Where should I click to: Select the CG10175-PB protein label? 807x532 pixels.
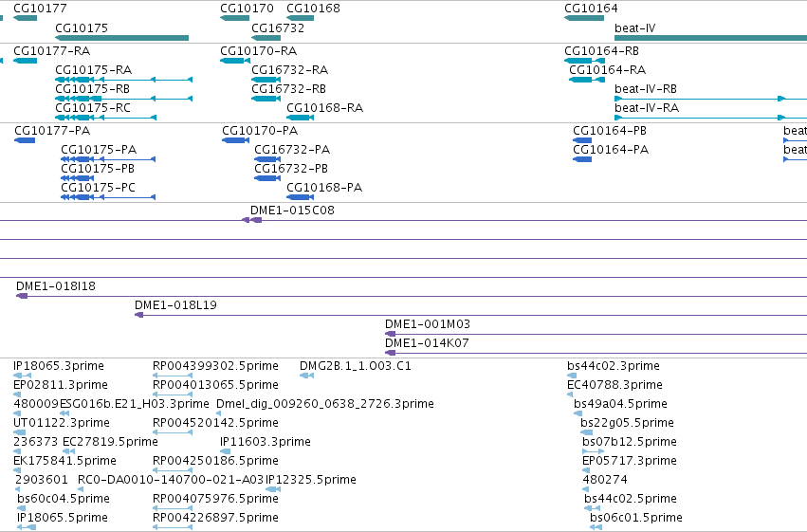tap(98, 169)
